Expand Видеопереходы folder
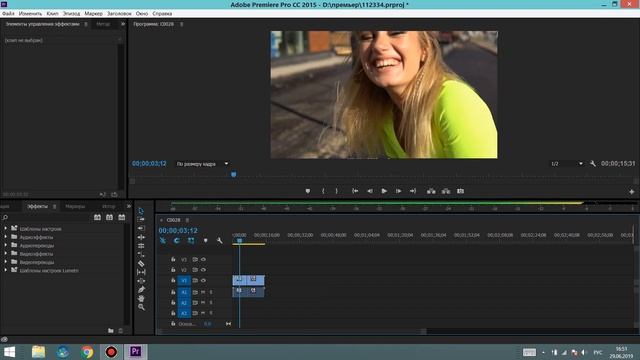 [6, 262]
